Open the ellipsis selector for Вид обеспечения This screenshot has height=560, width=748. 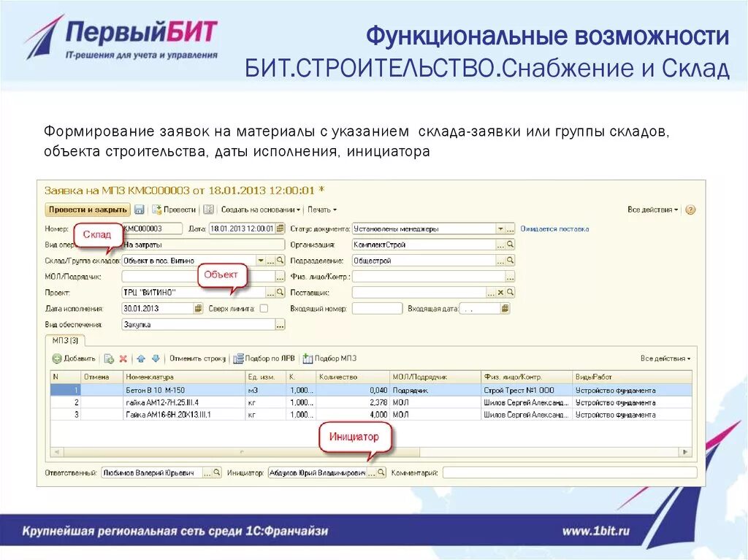280,325
